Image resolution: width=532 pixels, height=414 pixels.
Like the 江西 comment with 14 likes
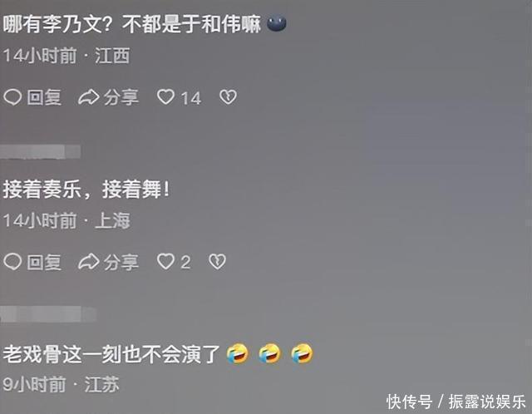click(165, 97)
